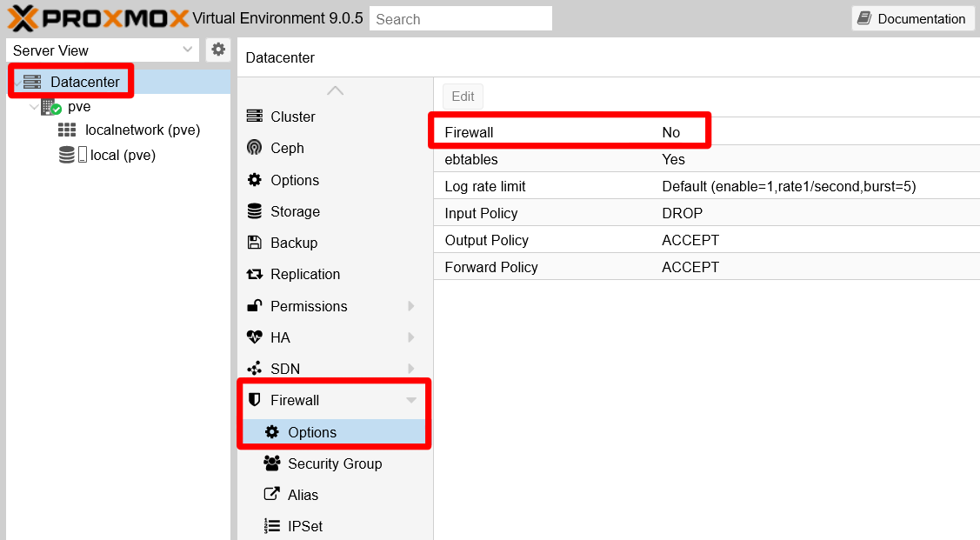Click inside the Search field
The width and height of the screenshot is (980, 540).
460,18
